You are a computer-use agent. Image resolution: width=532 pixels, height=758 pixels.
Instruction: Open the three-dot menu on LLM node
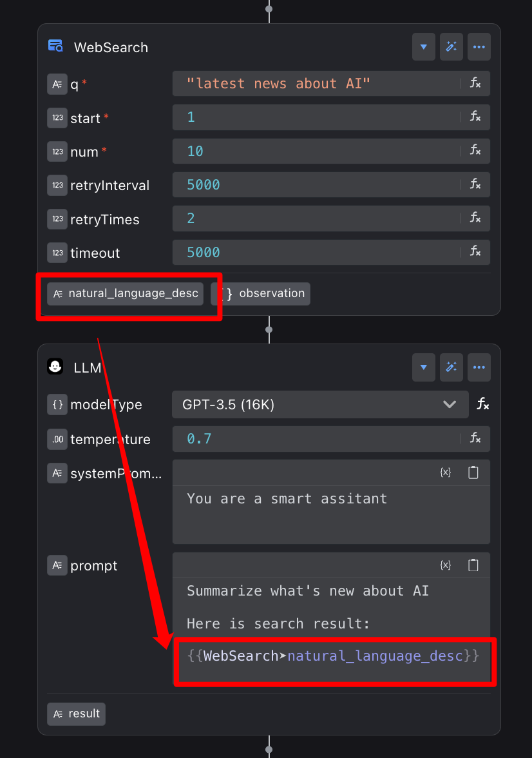[479, 367]
